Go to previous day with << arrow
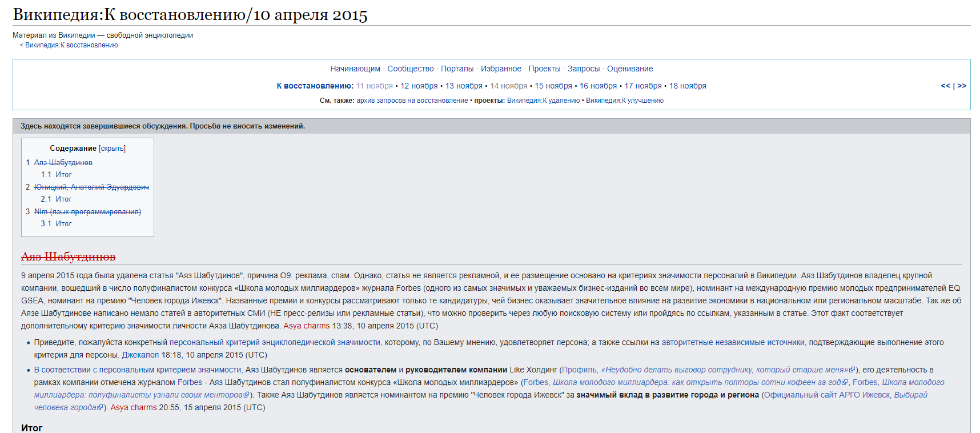 [945, 86]
